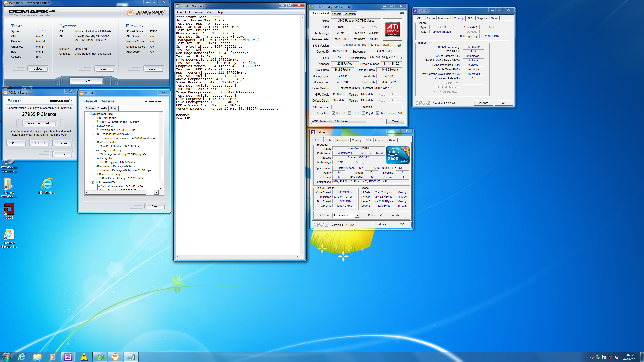Open Internet Explorer from the taskbar
The height and width of the screenshot is (362, 644).
pyautogui.click(x=22, y=357)
